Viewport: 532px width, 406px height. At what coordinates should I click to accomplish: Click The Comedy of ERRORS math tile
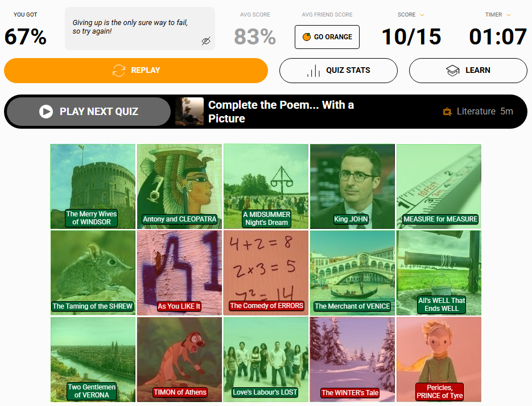(266, 273)
